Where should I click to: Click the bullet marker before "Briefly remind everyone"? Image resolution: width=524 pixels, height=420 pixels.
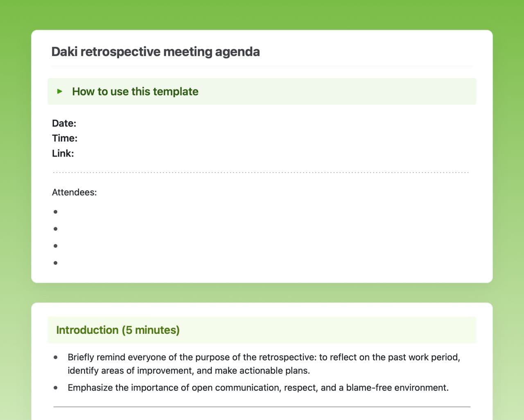(x=56, y=357)
